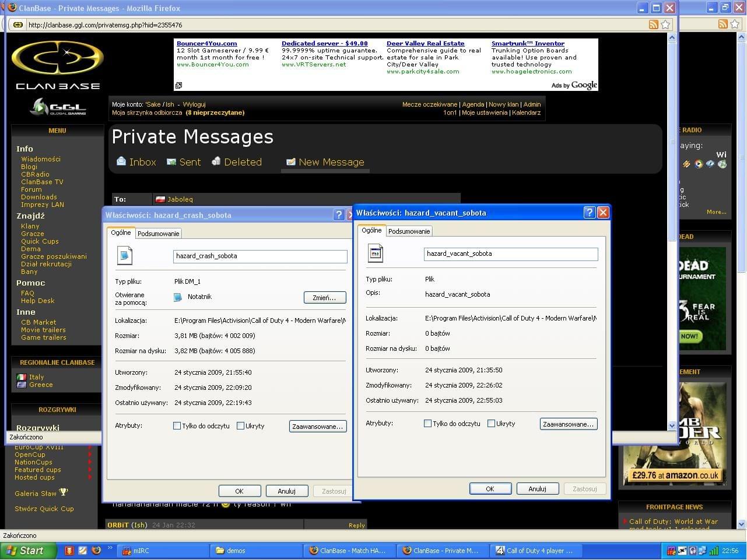Open demos folder from taskbar
Screen dimensions: 747x560
point(257,550)
